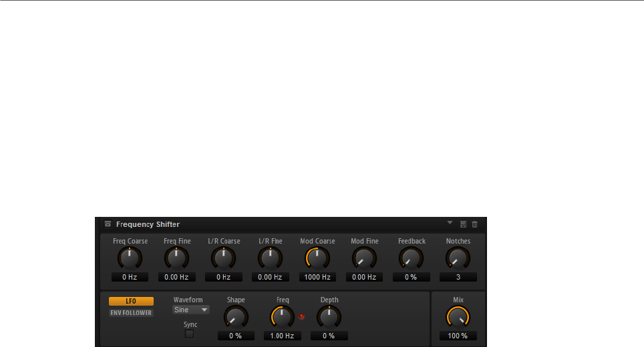The image size is (644, 347).
Task: Adjust the L/R Fine knob
Action: coord(271,258)
